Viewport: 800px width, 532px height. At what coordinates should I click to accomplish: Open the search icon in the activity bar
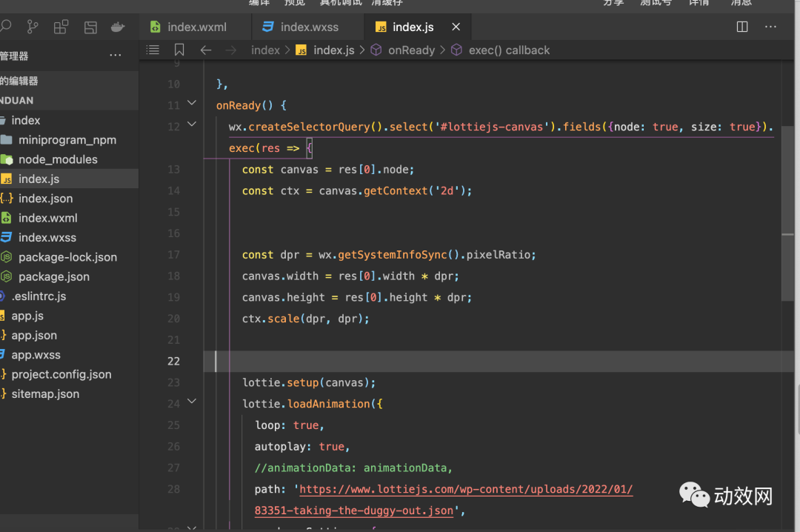[6, 27]
